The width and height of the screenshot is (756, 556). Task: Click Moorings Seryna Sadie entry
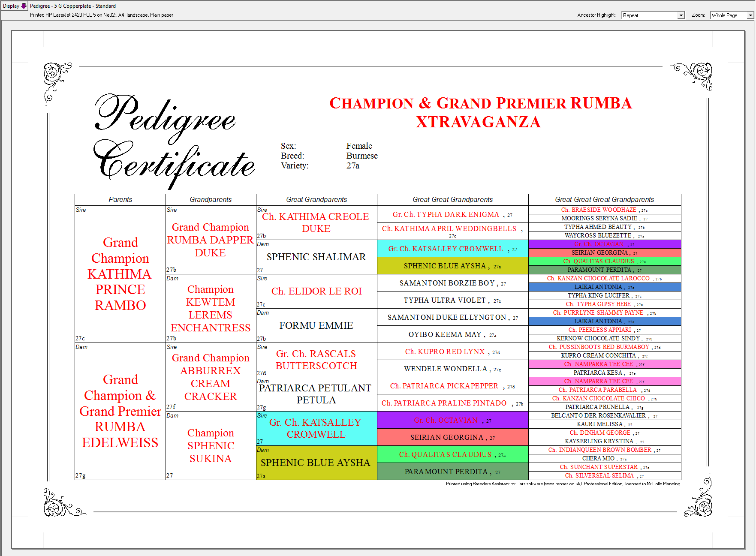[x=605, y=219]
